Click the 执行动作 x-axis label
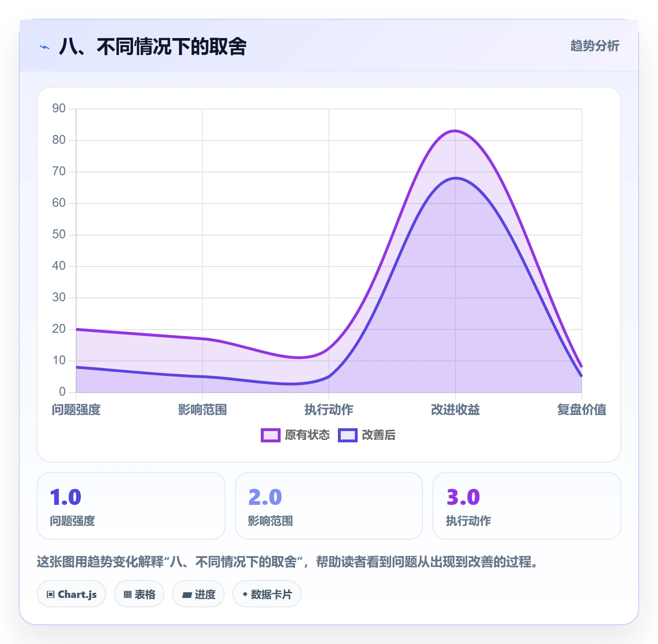The height and width of the screenshot is (644, 658). [329, 410]
